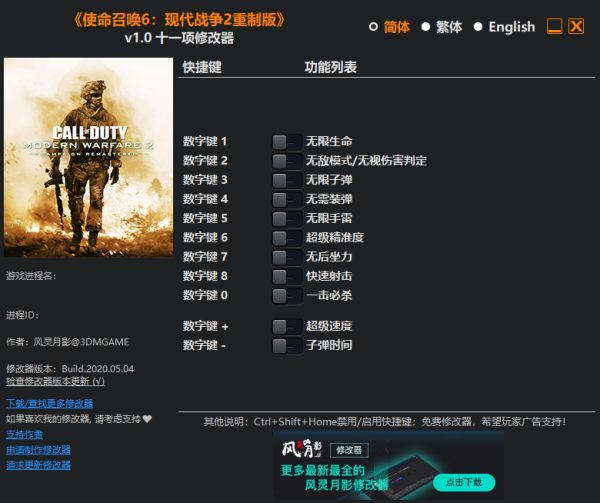Follow the 请求更新修改器 link
This screenshot has width=600, height=503.
pyautogui.click(x=38, y=465)
